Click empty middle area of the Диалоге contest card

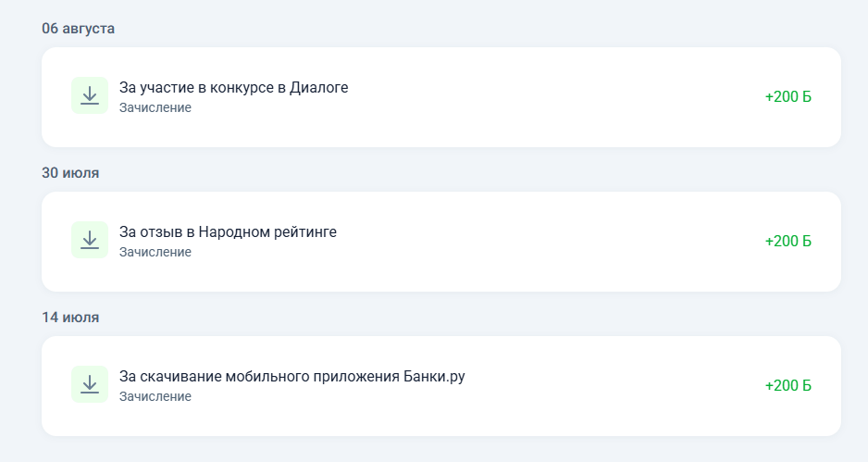click(555, 97)
